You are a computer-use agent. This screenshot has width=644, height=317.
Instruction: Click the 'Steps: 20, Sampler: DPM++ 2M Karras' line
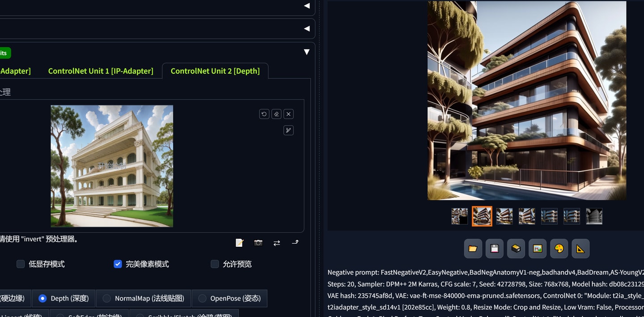[486, 284]
